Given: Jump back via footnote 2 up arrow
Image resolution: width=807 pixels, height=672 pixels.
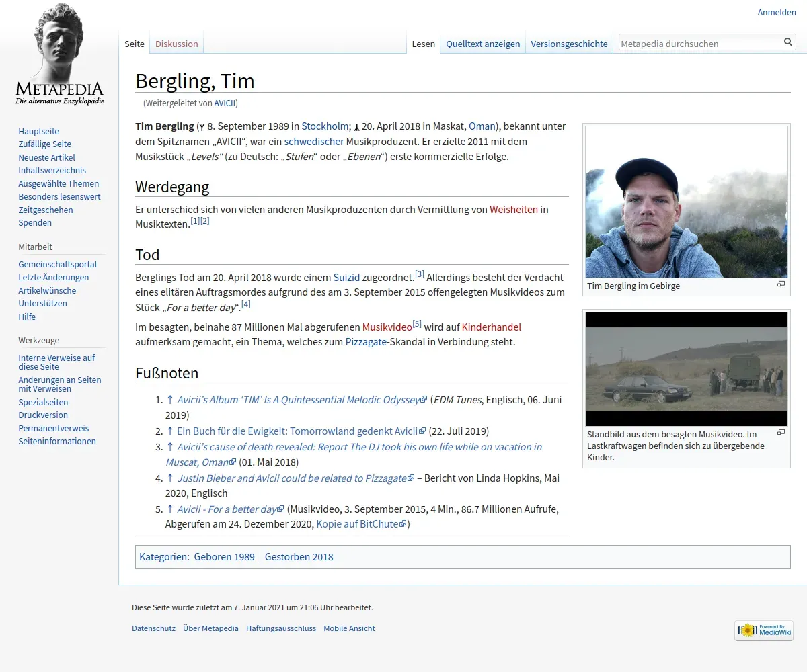Looking at the screenshot, I should [170, 431].
